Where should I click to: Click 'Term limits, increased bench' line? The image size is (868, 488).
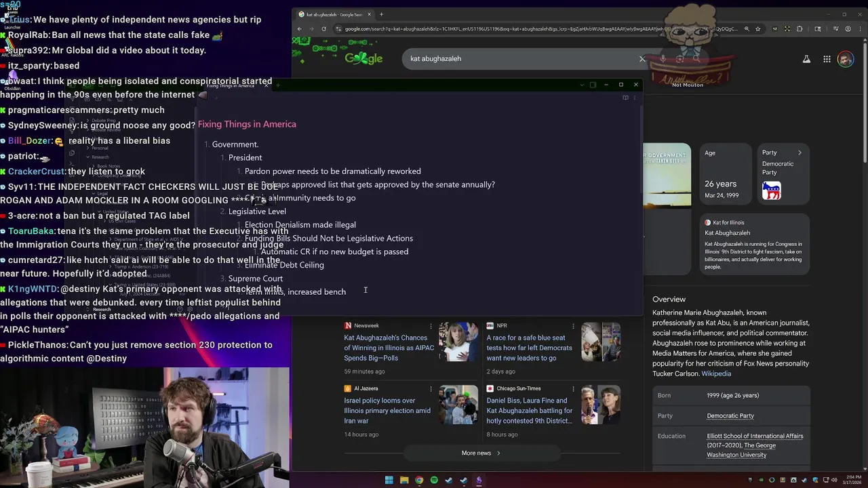[x=295, y=291]
